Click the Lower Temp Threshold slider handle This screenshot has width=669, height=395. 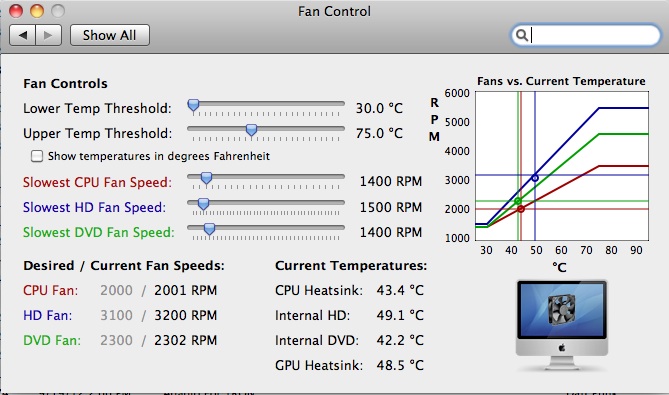[193, 105]
